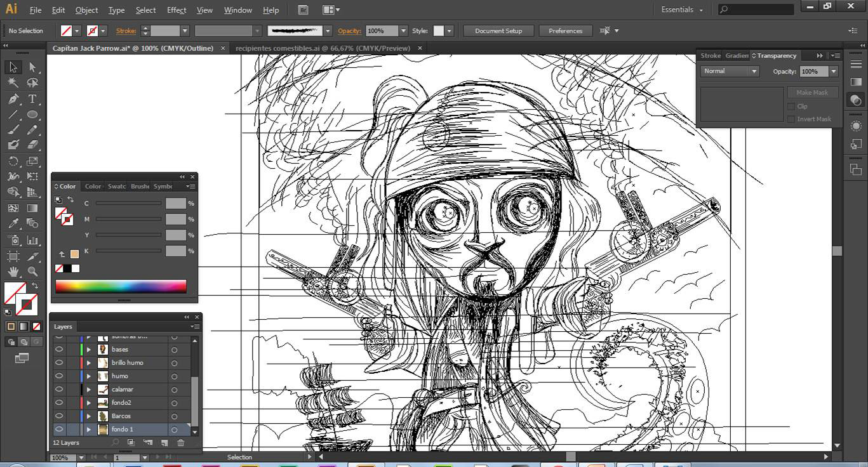Screen dimensions: 868x467
Task: Select the Free Transform tool
Action: 32,176
